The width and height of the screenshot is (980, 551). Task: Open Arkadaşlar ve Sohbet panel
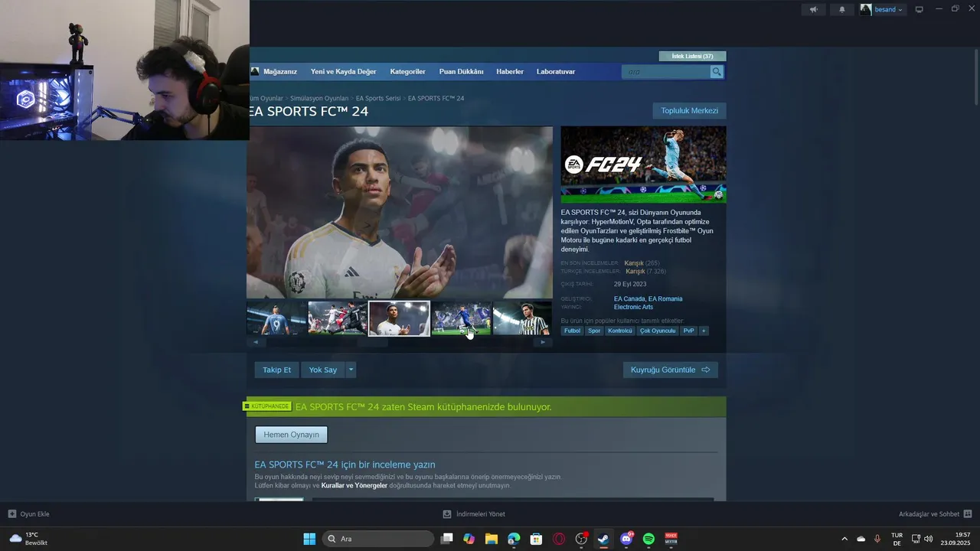[935, 514]
